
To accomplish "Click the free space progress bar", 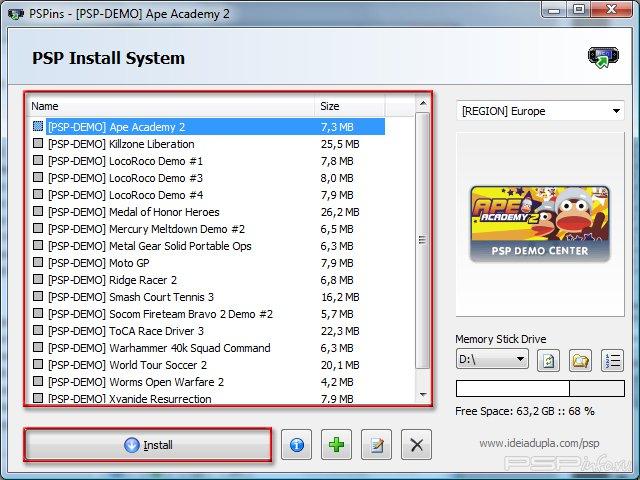I will point(539,388).
